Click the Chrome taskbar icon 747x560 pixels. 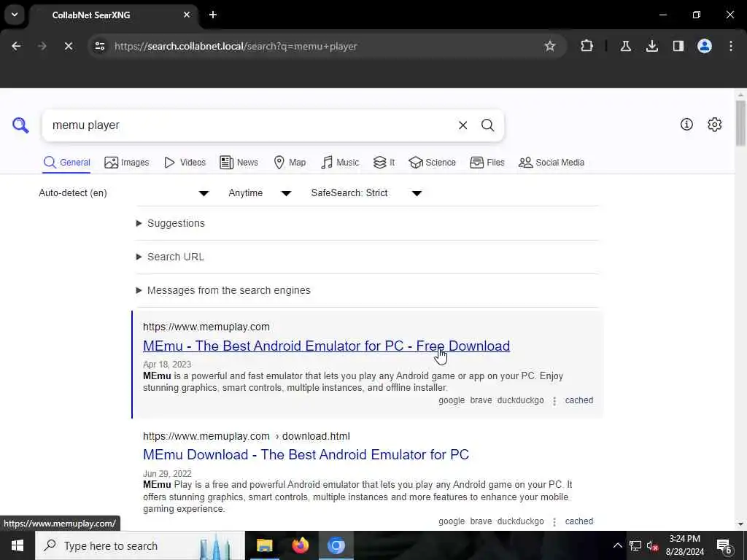336,545
